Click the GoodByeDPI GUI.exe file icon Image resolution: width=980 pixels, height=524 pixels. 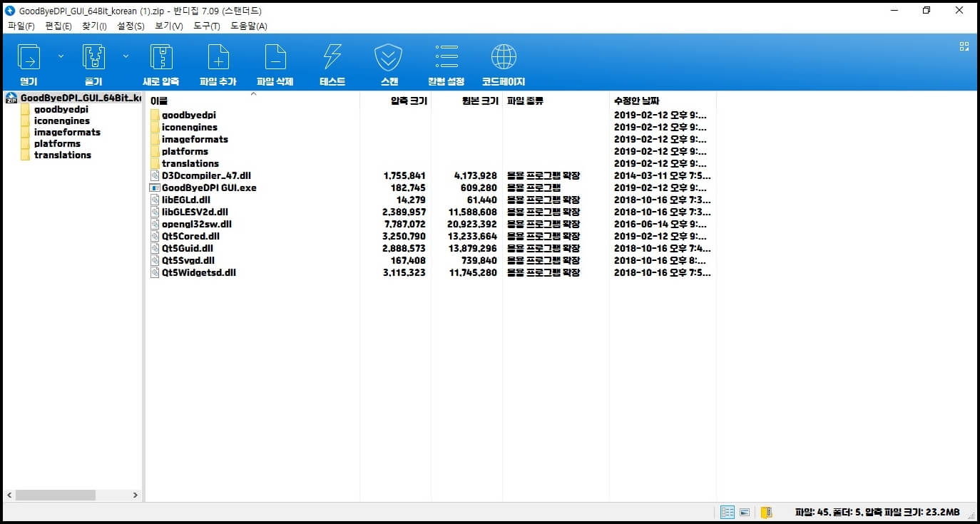(x=155, y=188)
